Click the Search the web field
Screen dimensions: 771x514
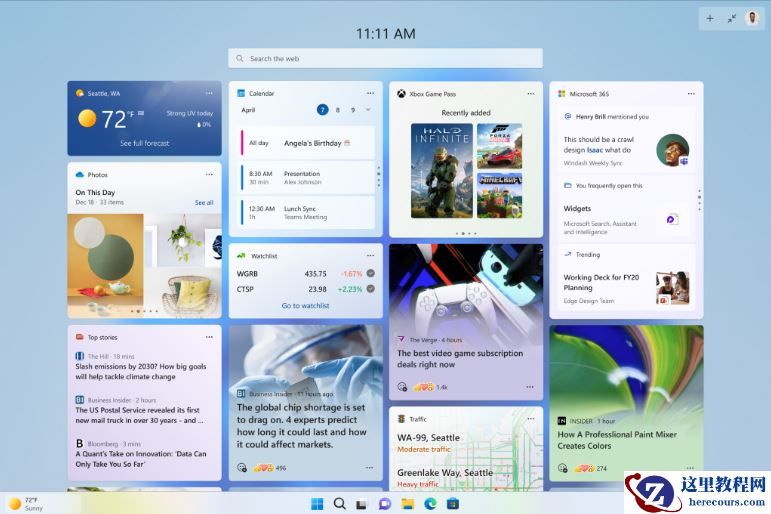pyautogui.click(x=386, y=58)
